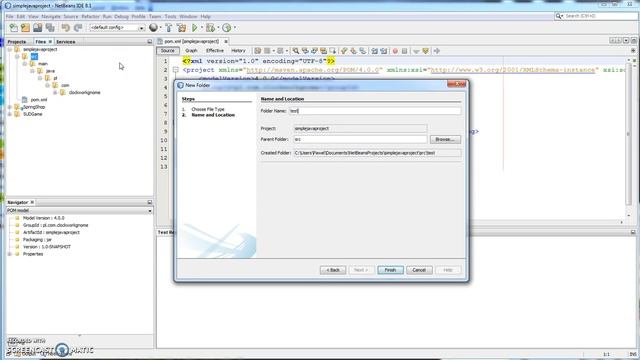Click the Folder Name input field
This screenshot has height=360, width=640.
pos(375,111)
